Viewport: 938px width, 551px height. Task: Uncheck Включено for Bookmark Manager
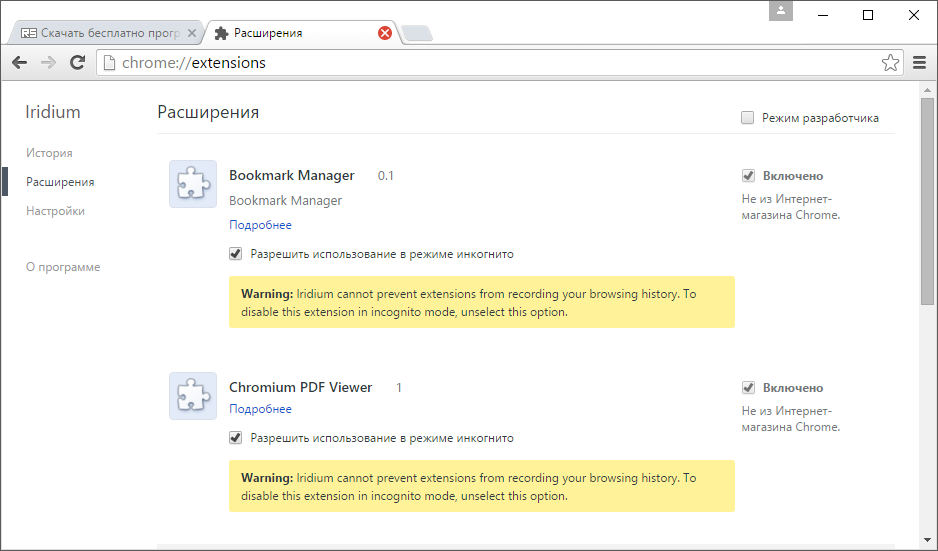point(748,175)
